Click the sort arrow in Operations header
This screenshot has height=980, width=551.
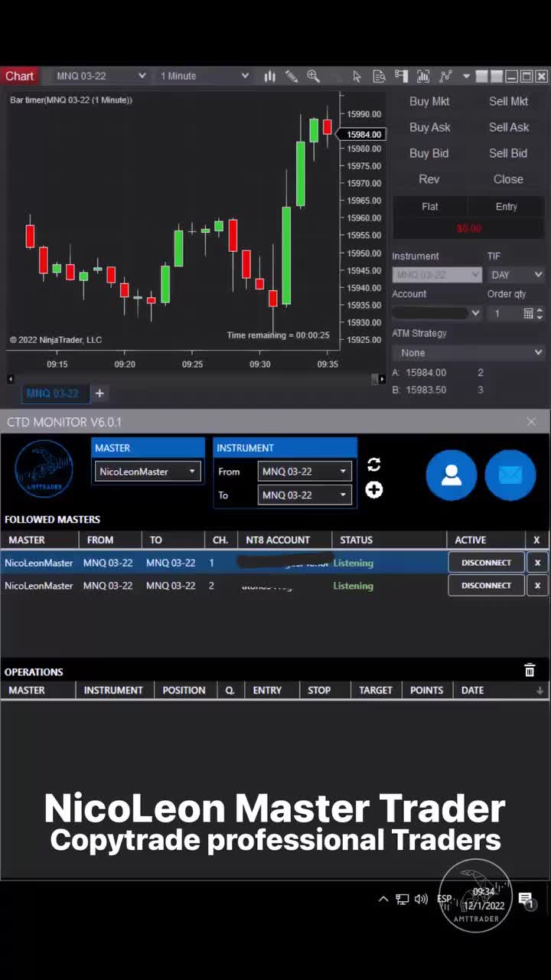pyautogui.click(x=540, y=691)
